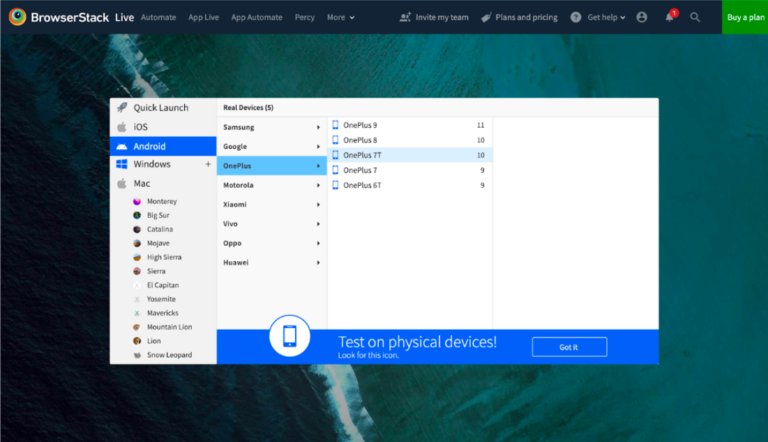Click the Snow Leopard OS icon
768x442 pixels.
tap(137, 355)
